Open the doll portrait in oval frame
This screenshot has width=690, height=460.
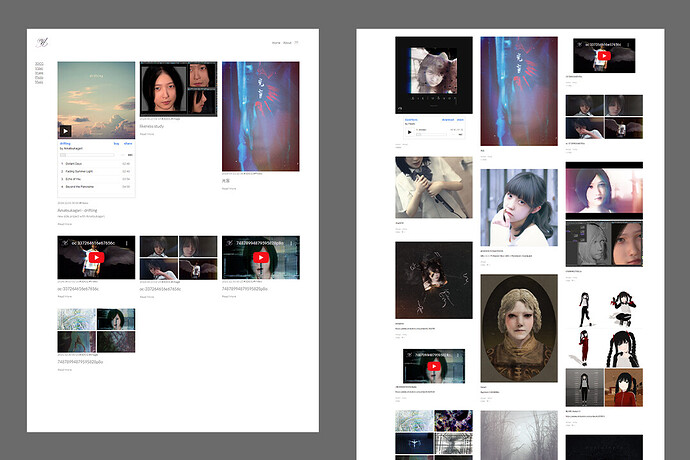518,328
